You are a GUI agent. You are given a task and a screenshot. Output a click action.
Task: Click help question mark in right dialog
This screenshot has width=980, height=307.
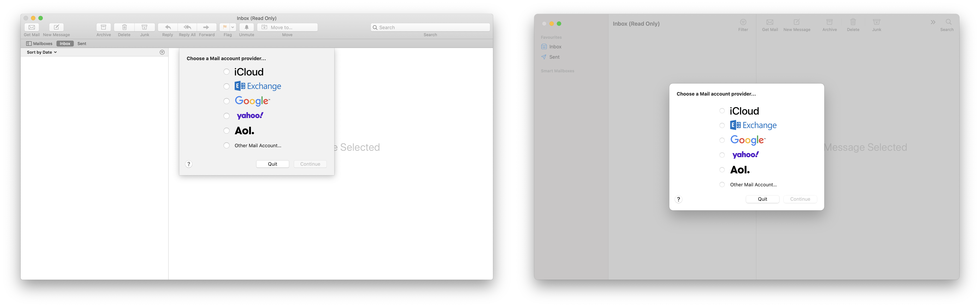tap(678, 199)
